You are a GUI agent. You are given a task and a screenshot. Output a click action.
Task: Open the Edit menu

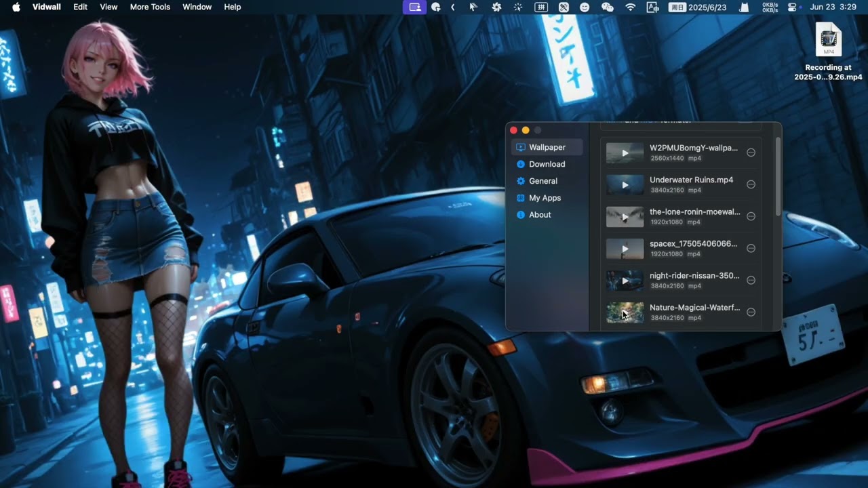(80, 7)
